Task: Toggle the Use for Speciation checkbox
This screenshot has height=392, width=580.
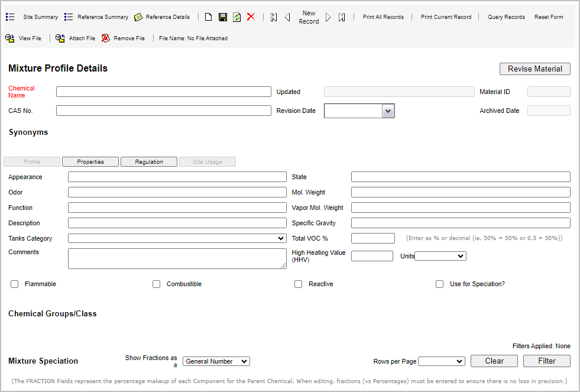Action: [440, 284]
